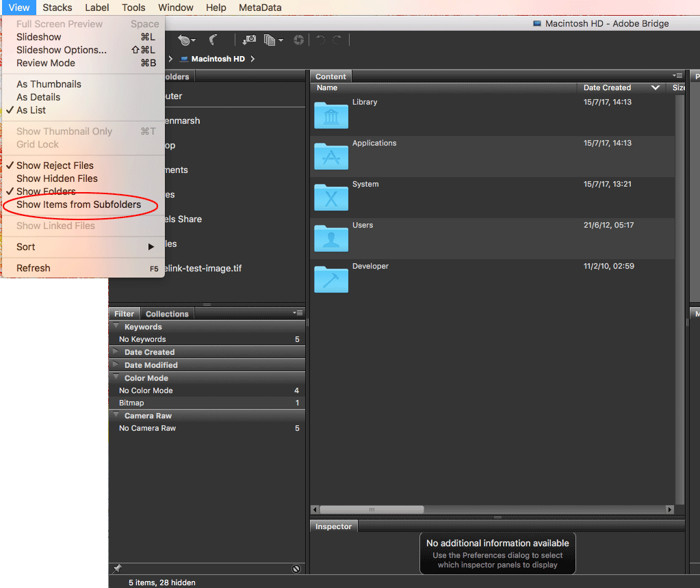Click the Macintosh HD breadcrumb label
700x588 pixels.
(218, 59)
